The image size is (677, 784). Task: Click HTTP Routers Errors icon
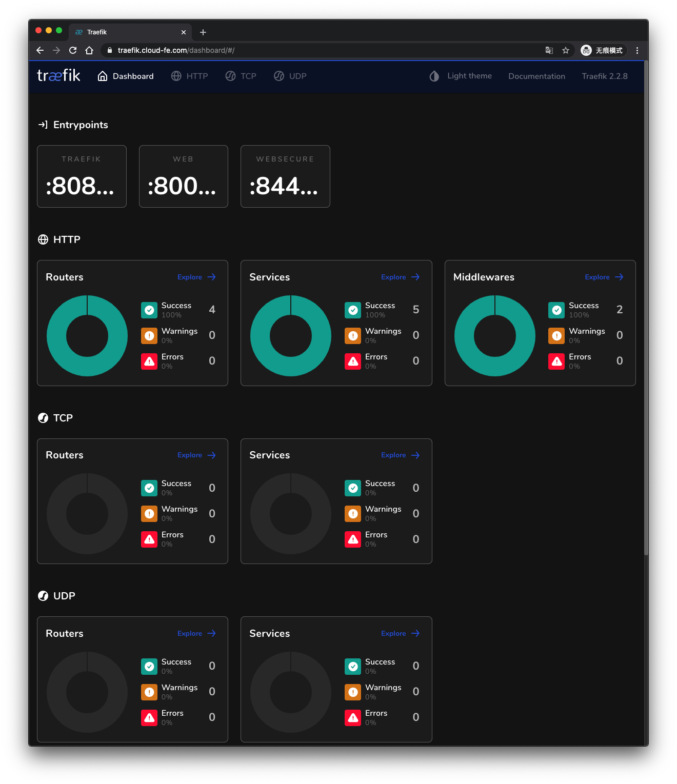(149, 361)
